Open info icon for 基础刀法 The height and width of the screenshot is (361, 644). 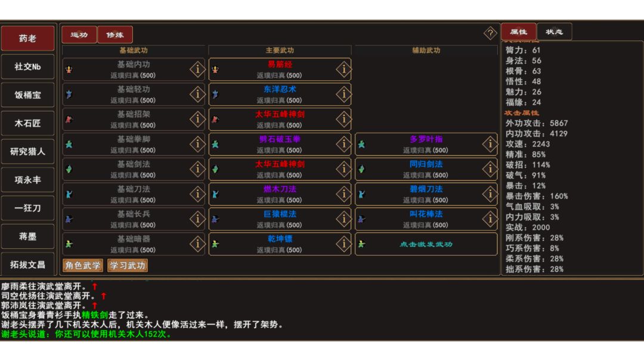(197, 194)
